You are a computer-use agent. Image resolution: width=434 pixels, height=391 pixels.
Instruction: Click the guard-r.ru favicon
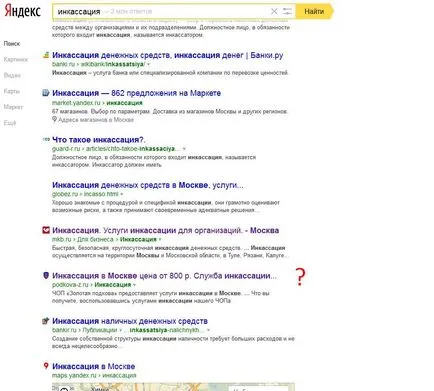pyautogui.click(x=46, y=139)
